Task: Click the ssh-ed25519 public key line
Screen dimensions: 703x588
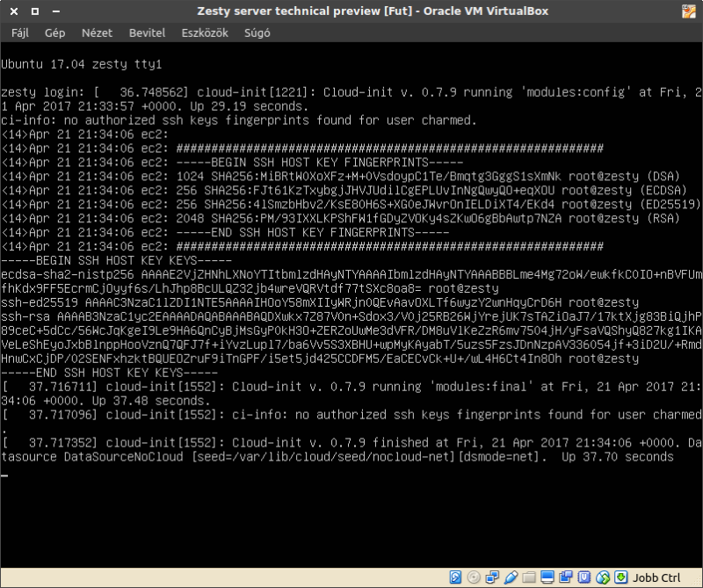Action: click(x=320, y=302)
